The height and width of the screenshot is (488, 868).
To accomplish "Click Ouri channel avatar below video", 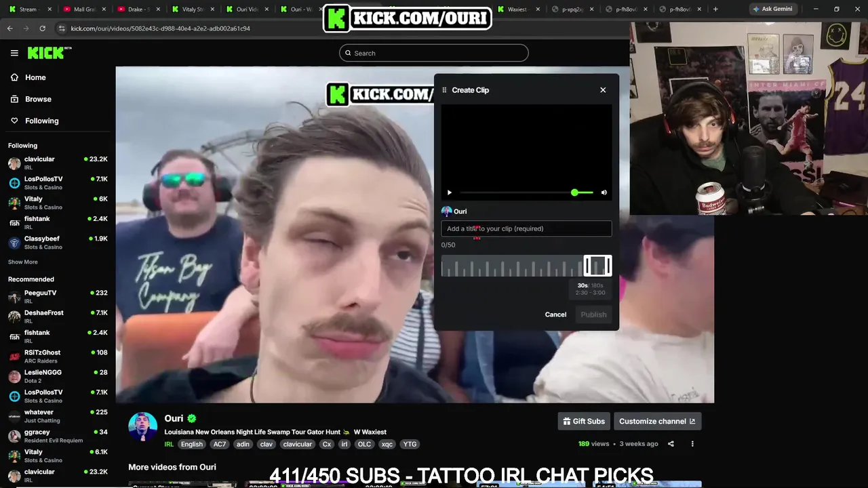I will pos(143,427).
